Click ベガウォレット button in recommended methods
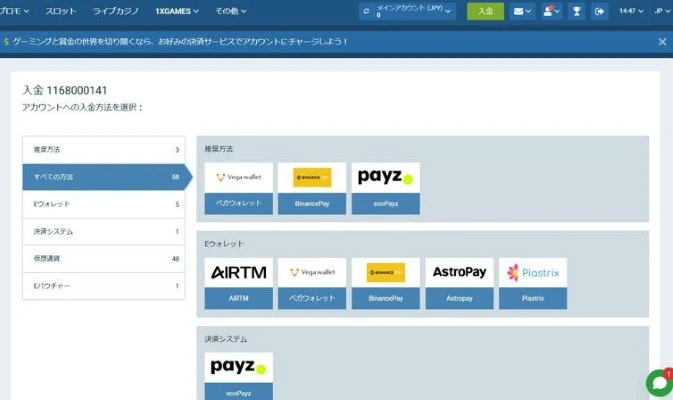The height and width of the screenshot is (400, 673). click(239, 203)
